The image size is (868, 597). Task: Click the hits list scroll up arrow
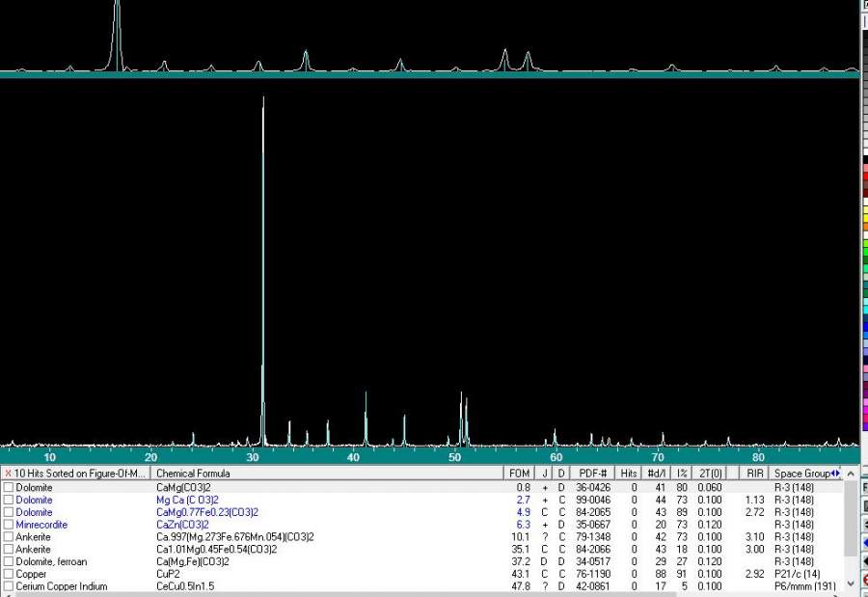click(851, 474)
